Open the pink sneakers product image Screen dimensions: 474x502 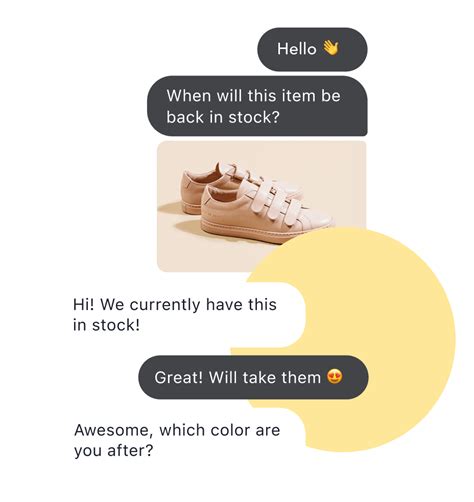click(262, 206)
